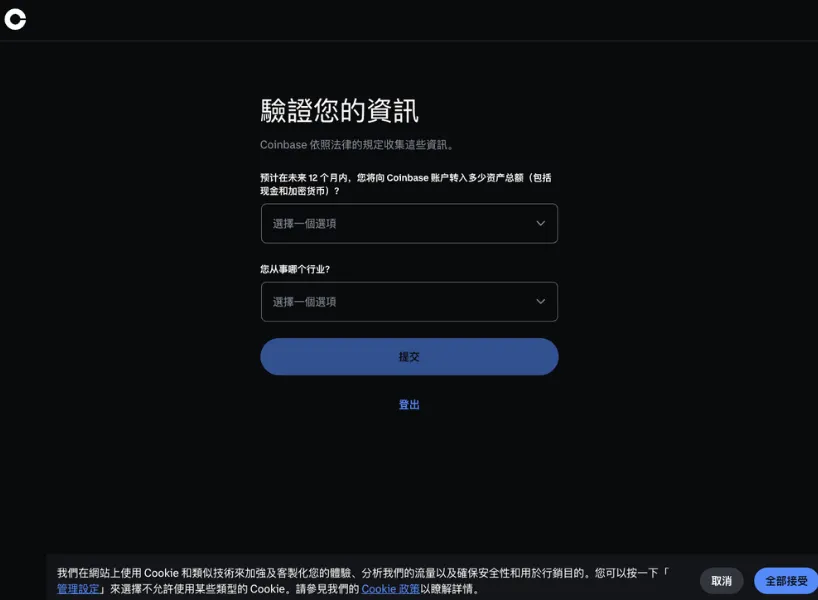This screenshot has height=600, width=818.
Task: Click the chevron on the asset amount selector
Action: click(539, 223)
